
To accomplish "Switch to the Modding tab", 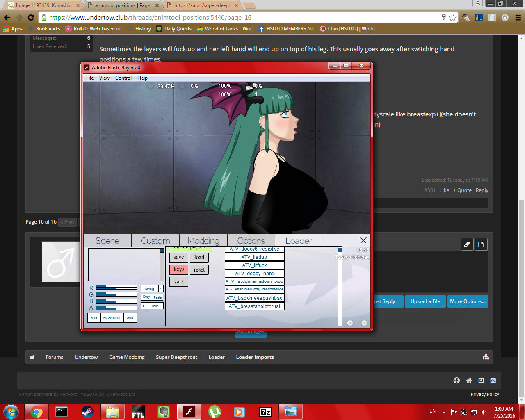I will click(x=203, y=241).
